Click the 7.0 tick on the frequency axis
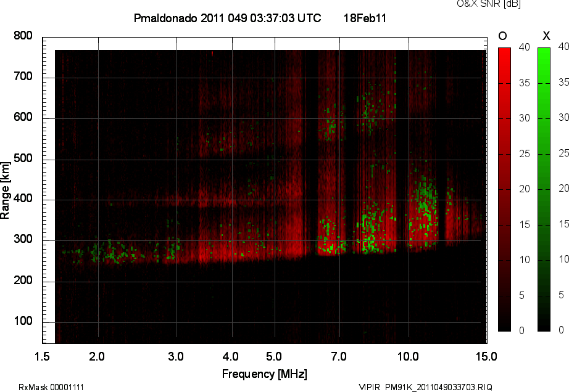This screenshot has width=569, height=392. point(339,356)
